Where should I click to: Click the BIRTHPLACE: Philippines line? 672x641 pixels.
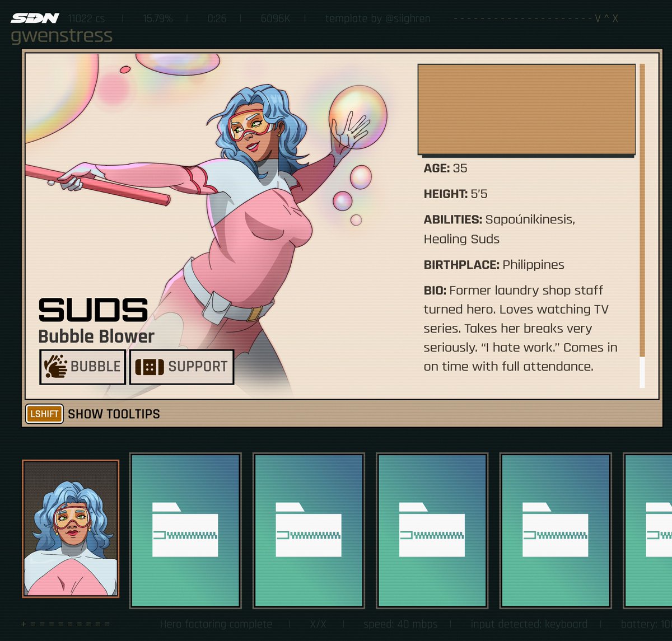[x=494, y=264]
